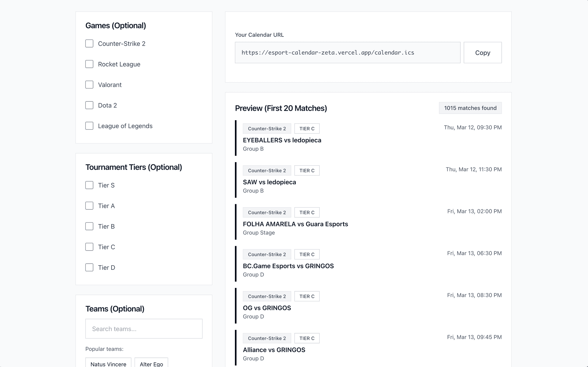Enable the Tier S filter
This screenshot has height=367, width=588.
click(89, 185)
